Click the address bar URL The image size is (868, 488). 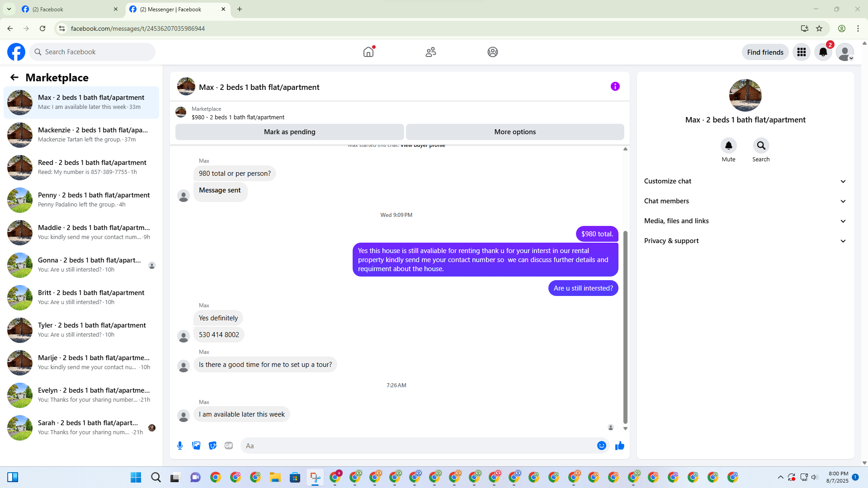pos(137,28)
